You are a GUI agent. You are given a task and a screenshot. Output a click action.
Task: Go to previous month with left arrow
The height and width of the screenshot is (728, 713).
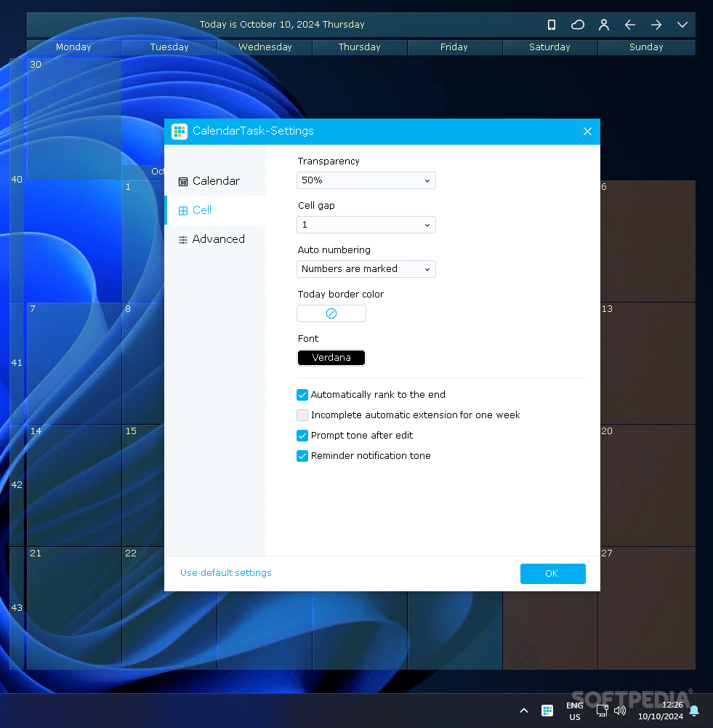pos(629,24)
